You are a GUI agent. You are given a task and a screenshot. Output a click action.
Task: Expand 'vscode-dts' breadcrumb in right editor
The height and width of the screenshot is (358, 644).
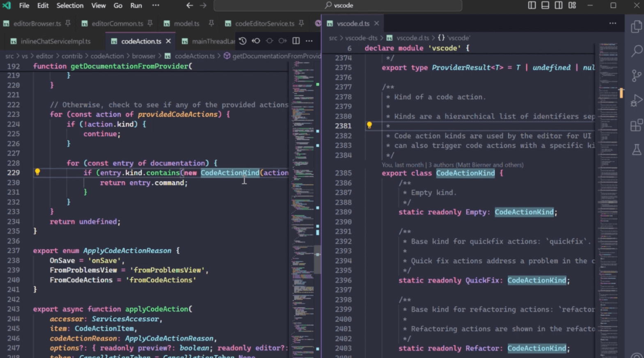tap(361, 38)
